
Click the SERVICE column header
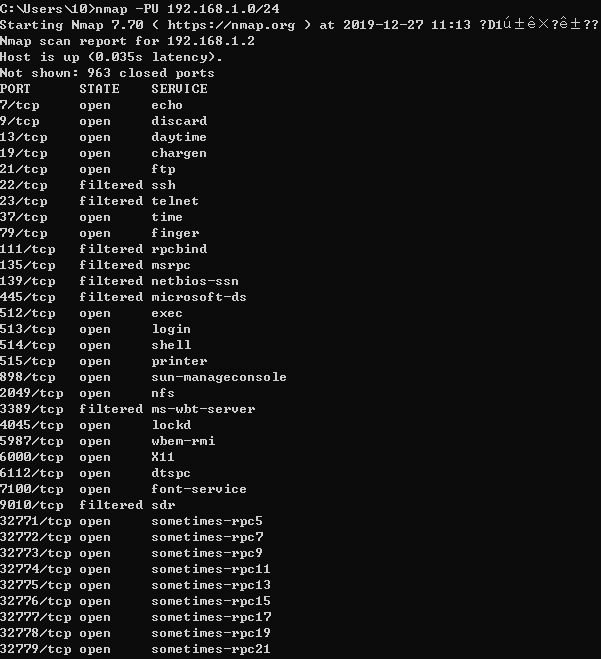(179, 89)
